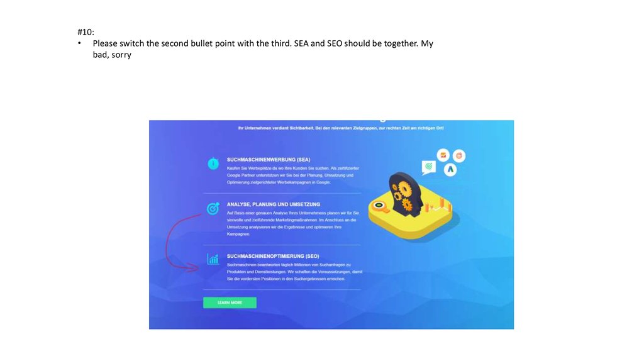Click the SUCHMASCHINENWERBUNG (SEA) heading
Viewport: 644px width, 361px height.
coord(268,159)
